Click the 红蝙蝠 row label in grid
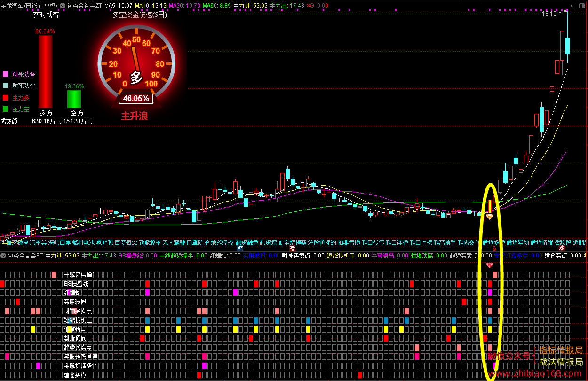Image resolution: width=588 pixels, height=381 pixels. click(72, 293)
